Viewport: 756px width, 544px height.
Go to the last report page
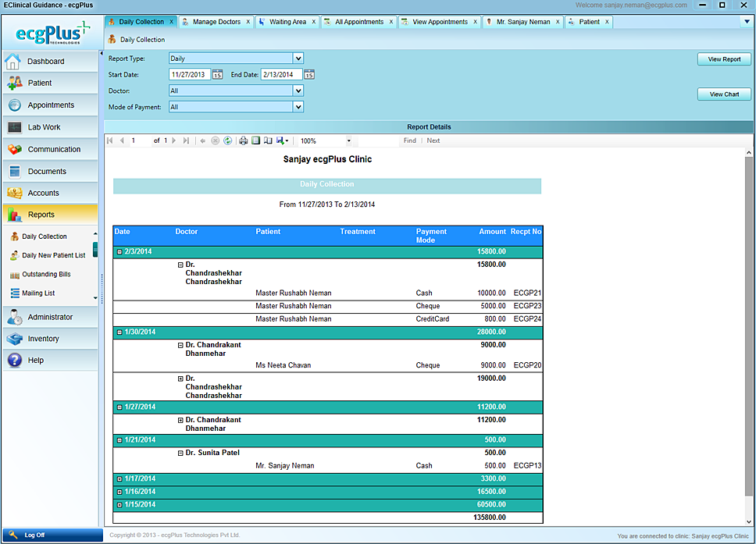click(x=186, y=141)
